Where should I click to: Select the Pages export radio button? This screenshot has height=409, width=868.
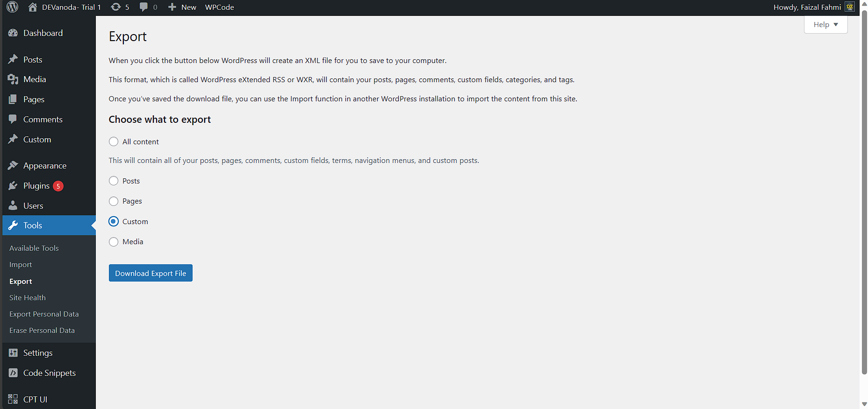[x=114, y=201]
